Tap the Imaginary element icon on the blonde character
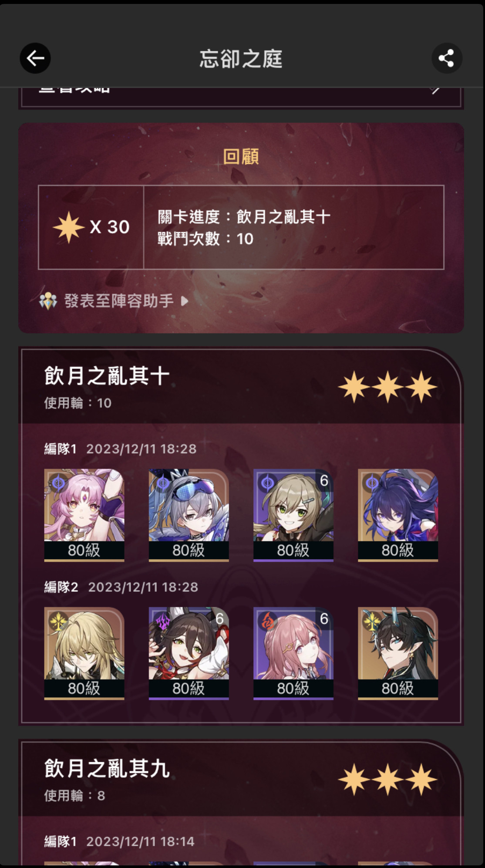This screenshot has width=485, height=868. pyautogui.click(x=58, y=621)
